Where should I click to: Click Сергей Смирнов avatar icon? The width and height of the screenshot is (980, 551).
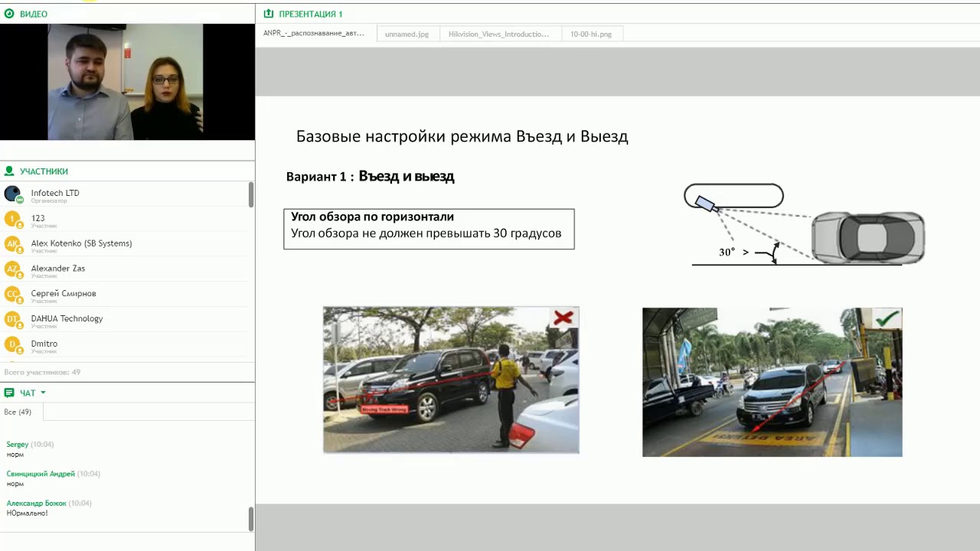pos(13,295)
